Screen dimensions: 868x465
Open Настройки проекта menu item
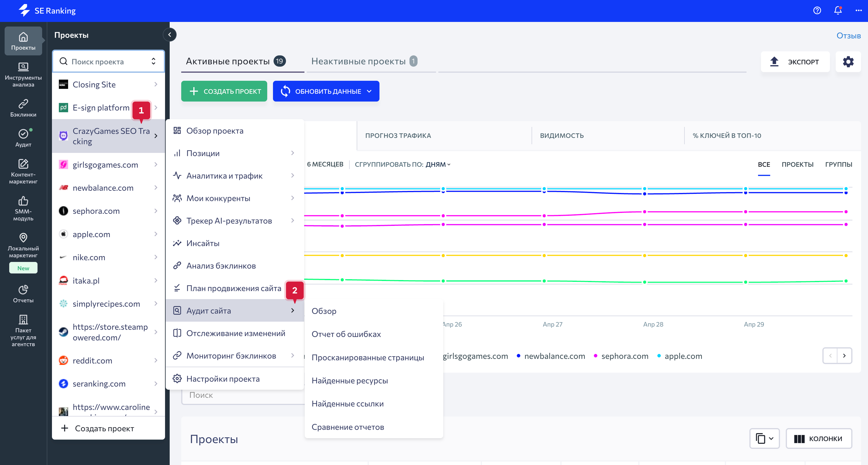point(235,379)
